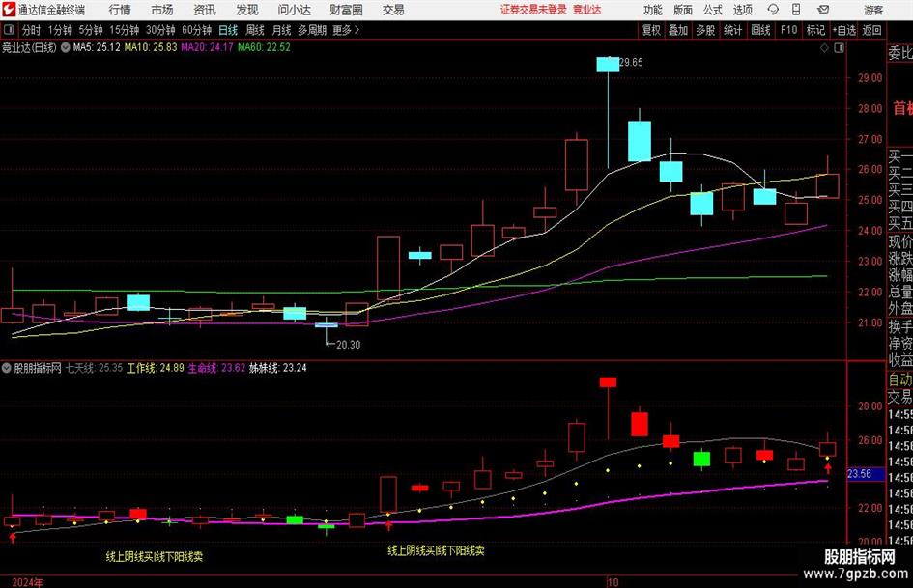This screenshot has height=588, width=913.
Task: Switch to the 30分钟 period tab
Action: tap(160, 30)
